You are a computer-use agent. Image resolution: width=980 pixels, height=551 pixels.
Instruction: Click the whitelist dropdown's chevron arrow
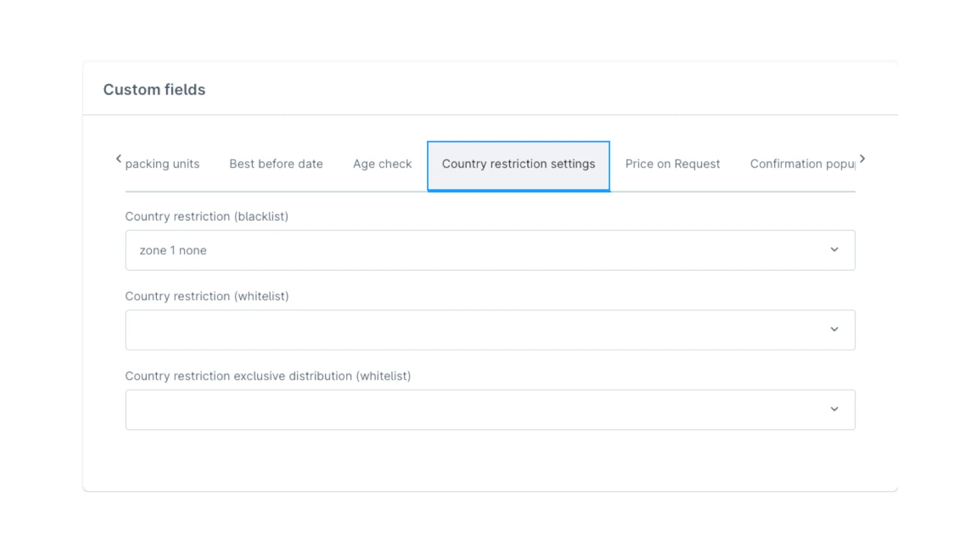[x=835, y=330]
